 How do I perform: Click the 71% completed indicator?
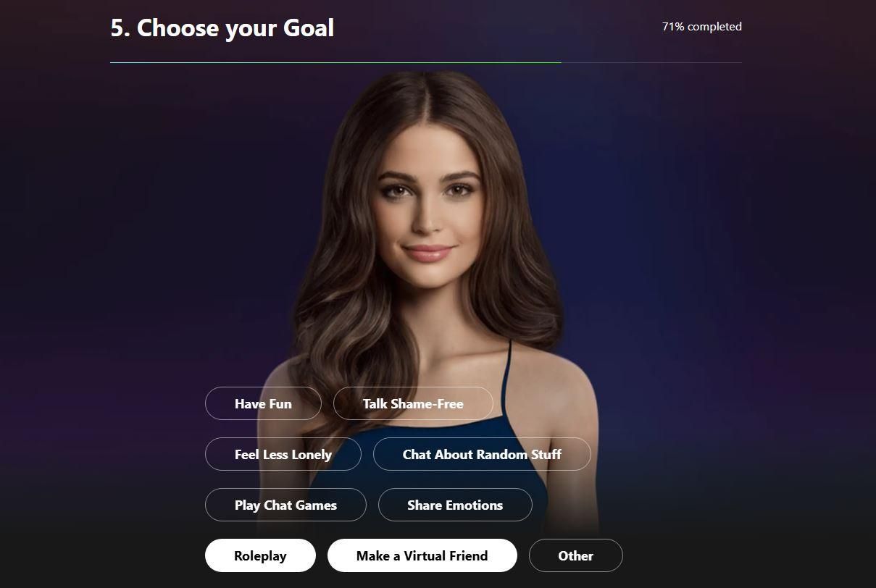point(702,26)
